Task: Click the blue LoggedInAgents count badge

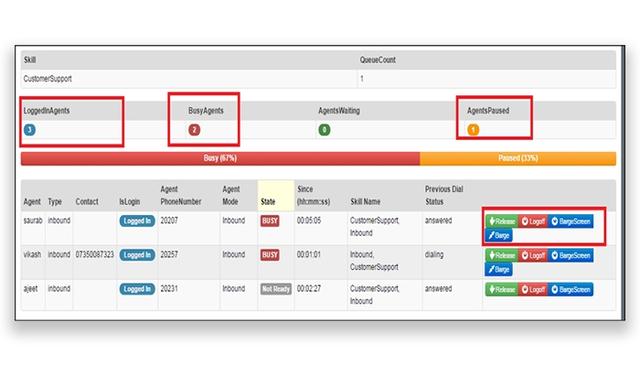Action: pyautogui.click(x=29, y=130)
